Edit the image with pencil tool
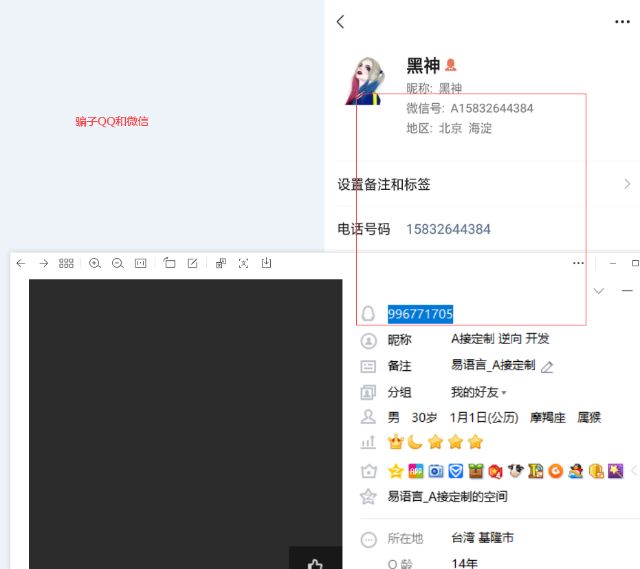Image resolution: width=640 pixels, height=569 pixels. click(192, 263)
